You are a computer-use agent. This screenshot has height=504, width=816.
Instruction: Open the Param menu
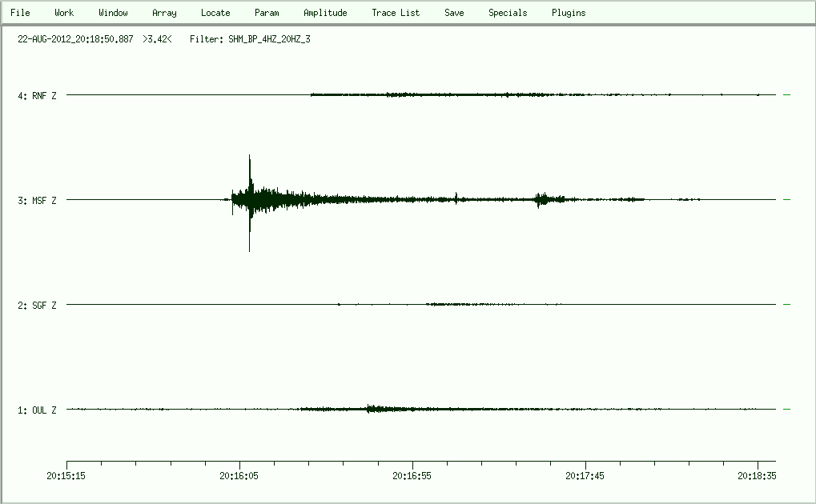(267, 13)
